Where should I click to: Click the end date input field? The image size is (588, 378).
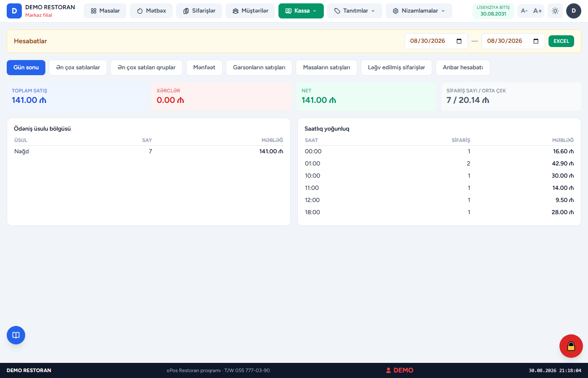(513, 41)
